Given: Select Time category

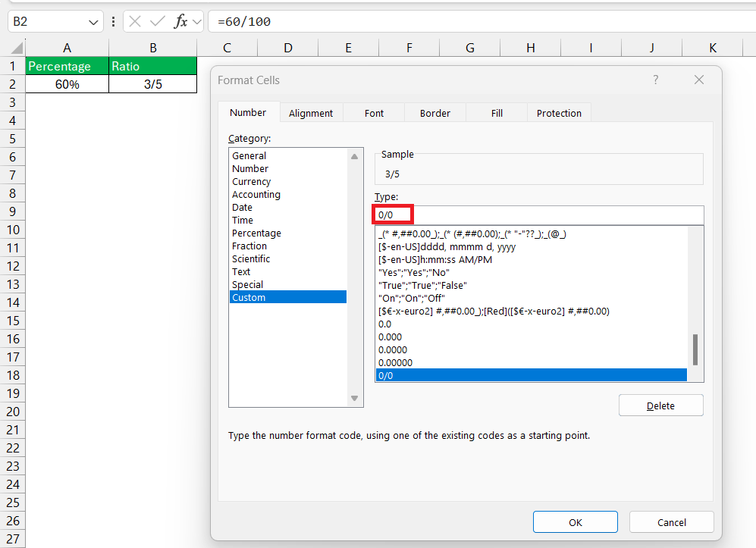Looking at the screenshot, I should [288, 220].
